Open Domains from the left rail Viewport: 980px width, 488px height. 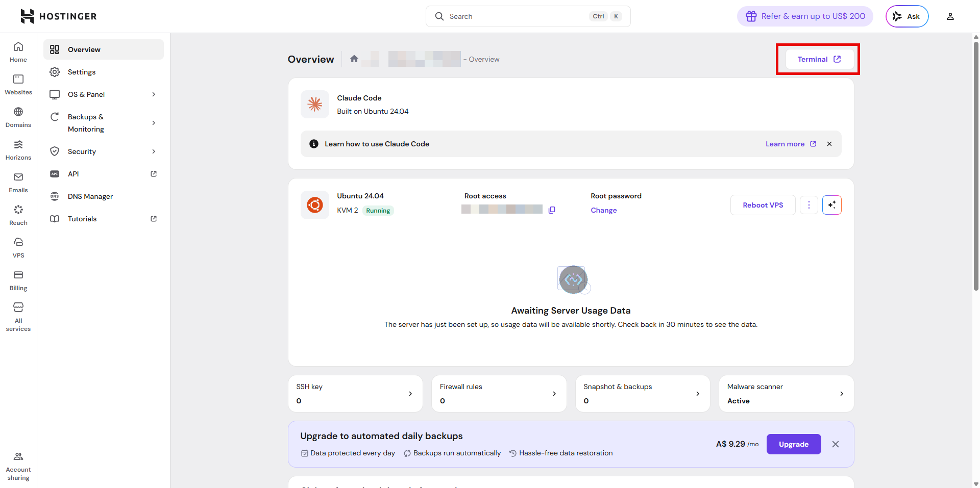pyautogui.click(x=18, y=117)
